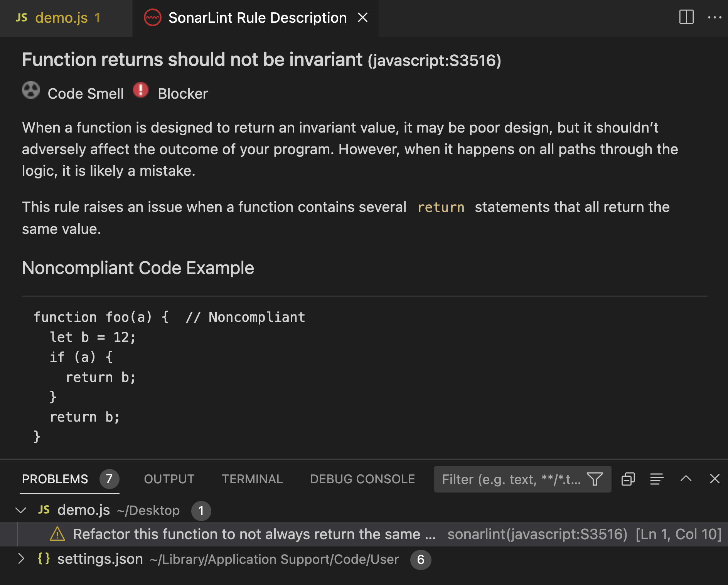Click the sonarlint(javascript:S3516) rule link

pyautogui.click(x=537, y=534)
